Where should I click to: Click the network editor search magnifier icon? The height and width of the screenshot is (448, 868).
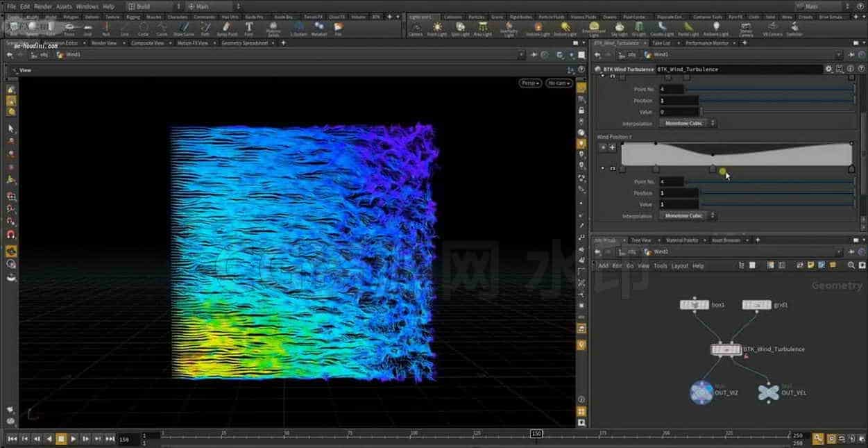851,265
